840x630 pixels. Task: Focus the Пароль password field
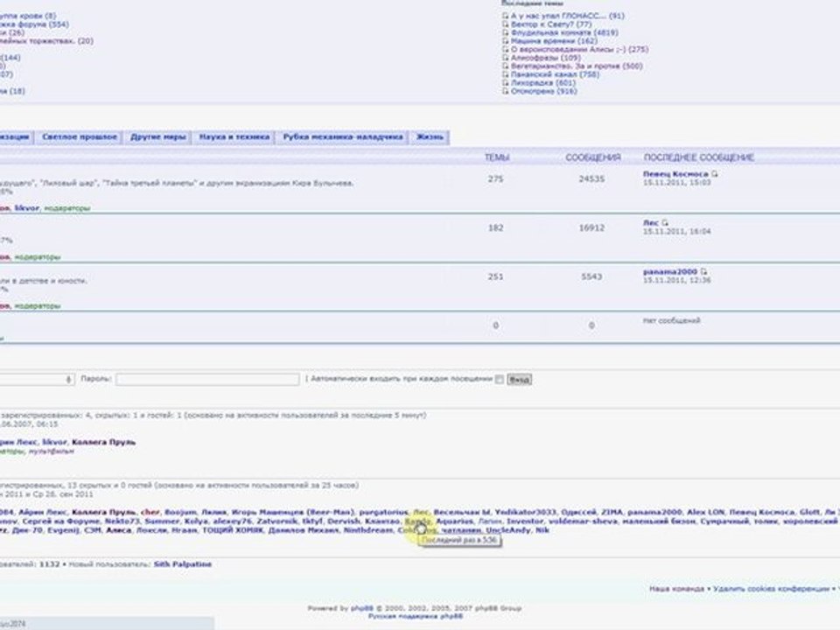click(207, 379)
